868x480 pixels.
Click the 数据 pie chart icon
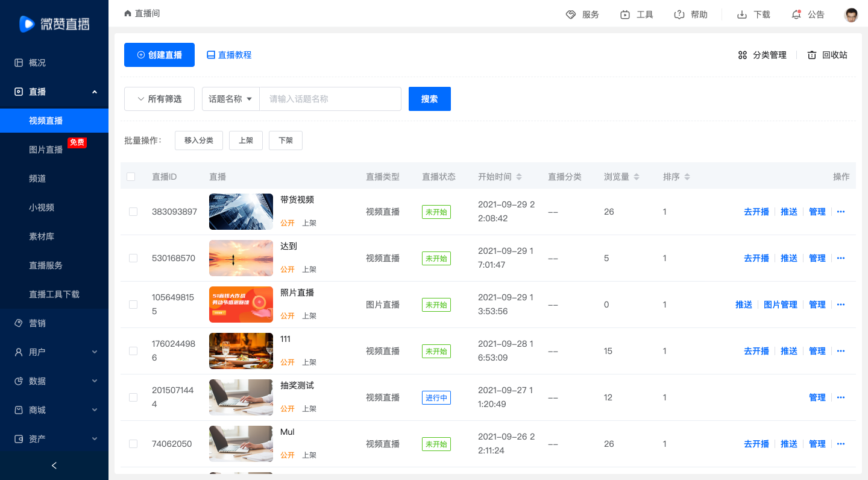click(x=19, y=381)
